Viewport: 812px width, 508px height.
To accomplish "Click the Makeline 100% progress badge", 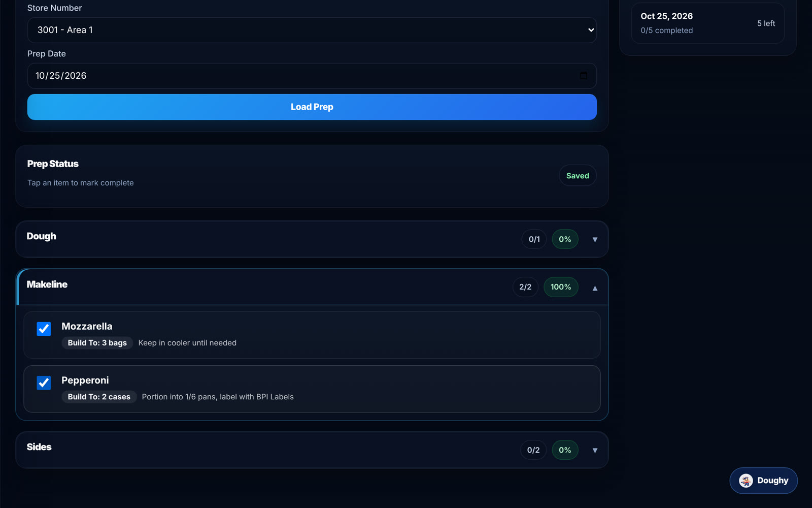I will pos(561,287).
